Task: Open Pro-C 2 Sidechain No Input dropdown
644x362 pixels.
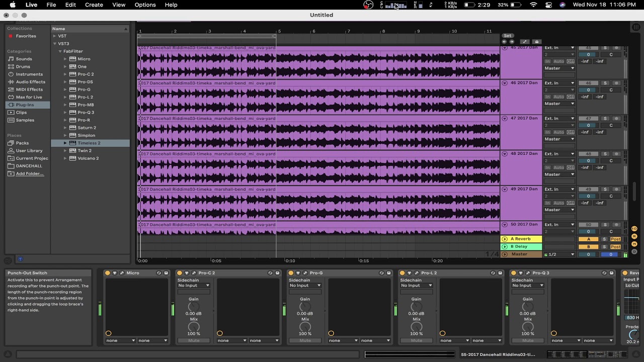Action: click(194, 286)
